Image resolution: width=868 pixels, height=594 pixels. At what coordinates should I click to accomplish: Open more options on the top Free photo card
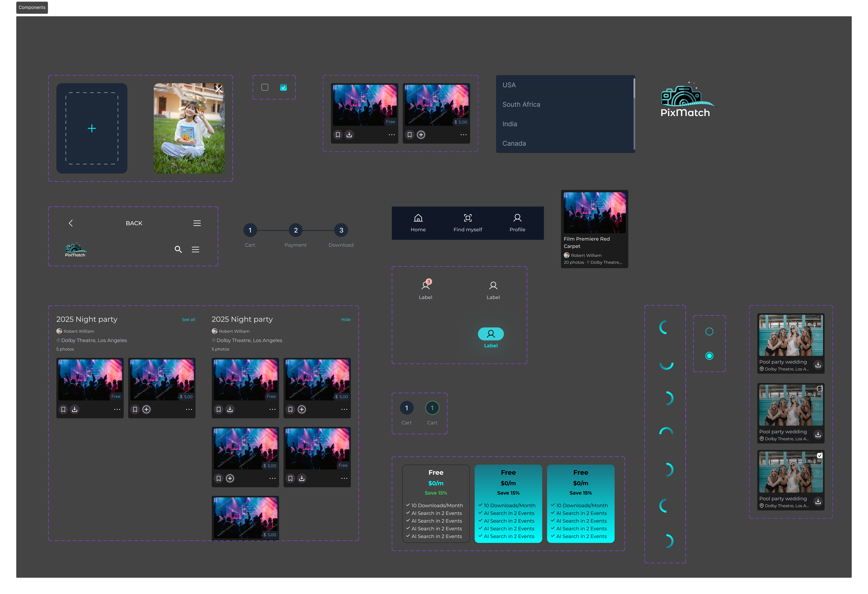[392, 135]
